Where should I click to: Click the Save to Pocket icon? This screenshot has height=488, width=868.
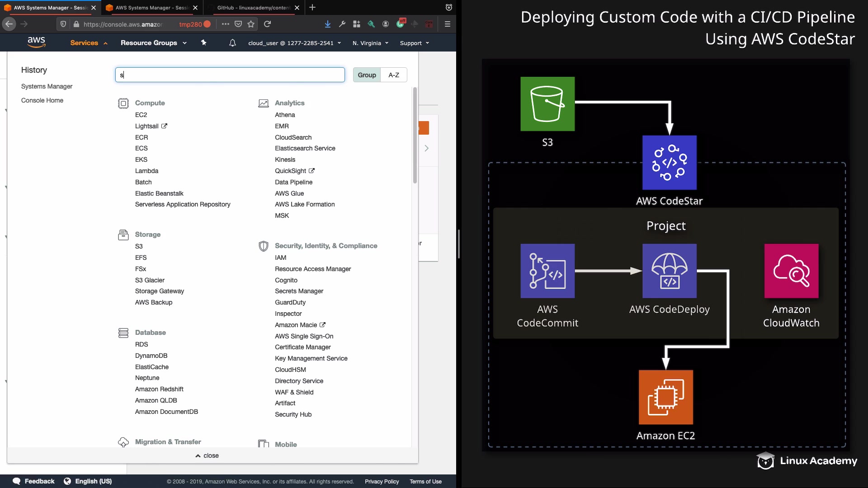(x=238, y=24)
